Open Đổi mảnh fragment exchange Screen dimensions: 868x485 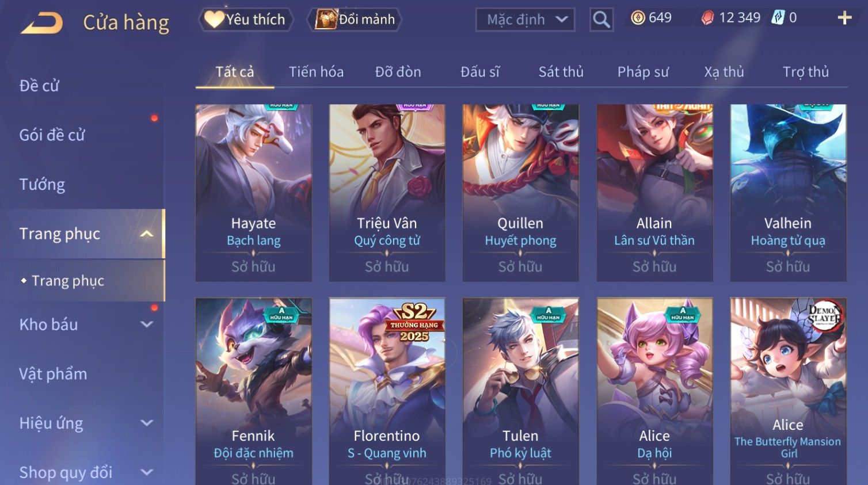(355, 20)
